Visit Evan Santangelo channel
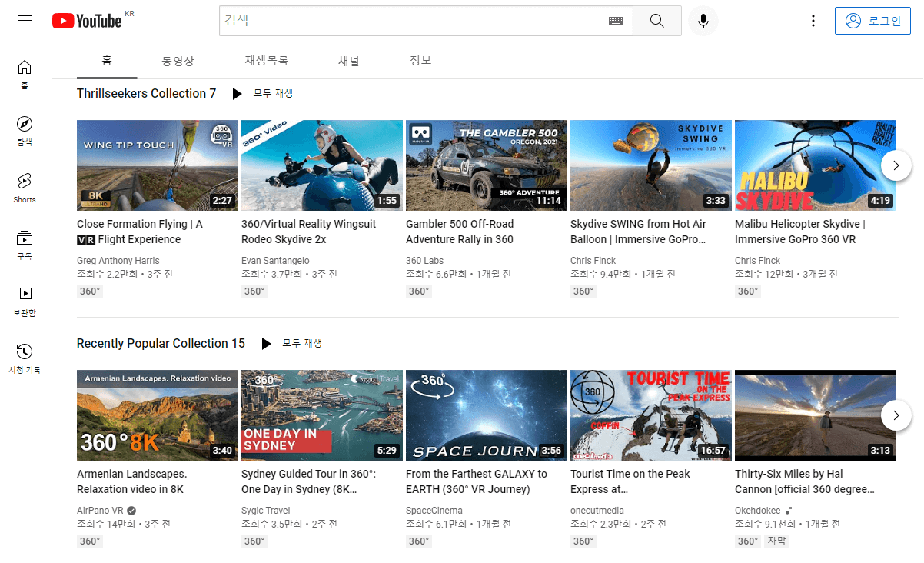 coord(275,261)
